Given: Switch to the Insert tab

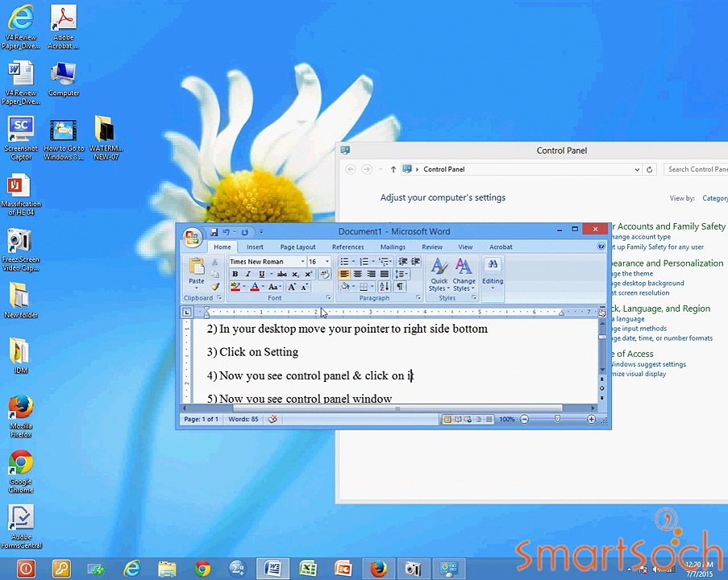Looking at the screenshot, I should coord(255,246).
